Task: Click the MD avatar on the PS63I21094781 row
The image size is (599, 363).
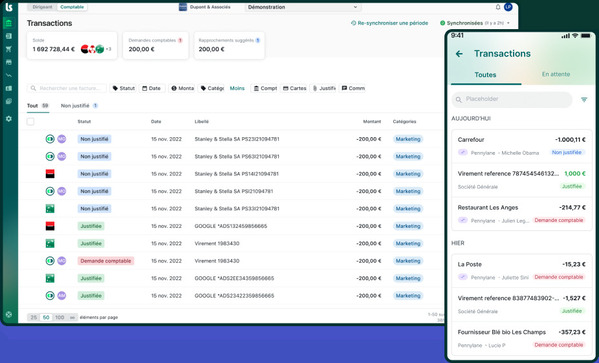Action: pyautogui.click(x=62, y=157)
